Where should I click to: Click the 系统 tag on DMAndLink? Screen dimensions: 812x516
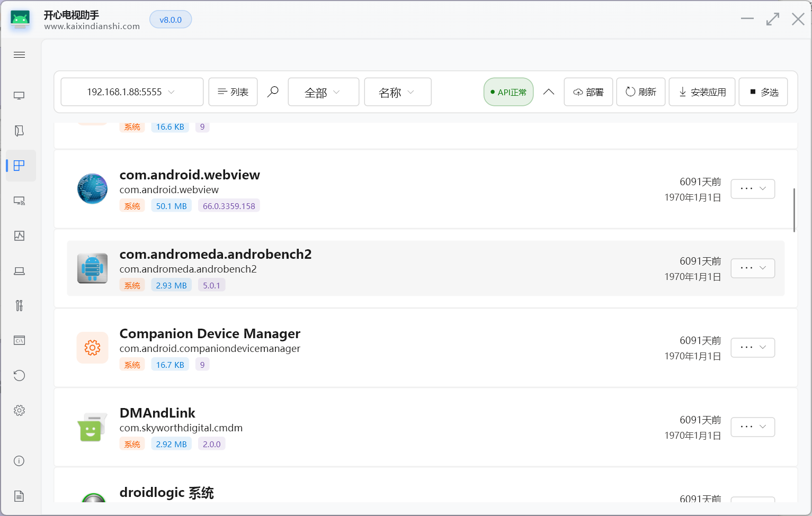pos(132,444)
